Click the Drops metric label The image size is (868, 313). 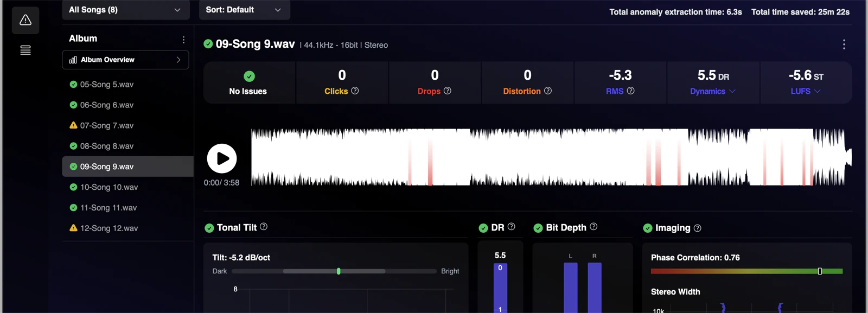[x=429, y=91]
